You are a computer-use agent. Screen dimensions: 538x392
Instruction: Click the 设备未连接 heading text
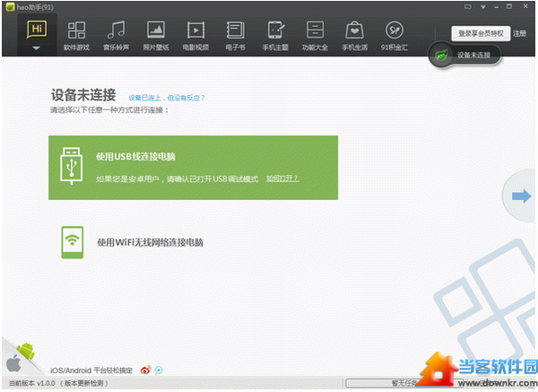coord(83,95)
